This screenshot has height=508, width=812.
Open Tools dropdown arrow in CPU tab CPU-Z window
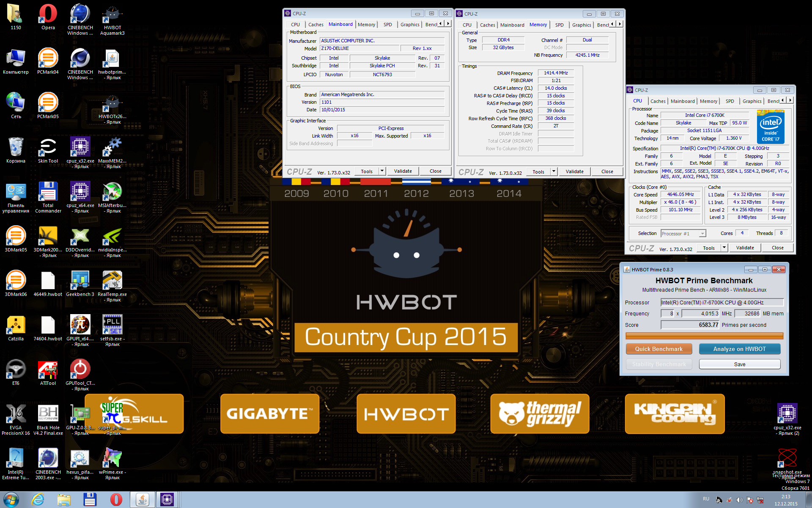(724, 248)
